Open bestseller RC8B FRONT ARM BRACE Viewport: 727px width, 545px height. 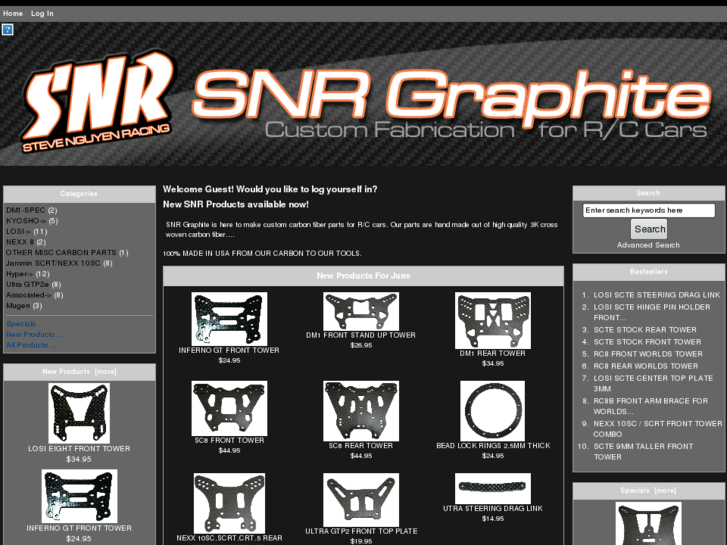[x=650, y=406]
